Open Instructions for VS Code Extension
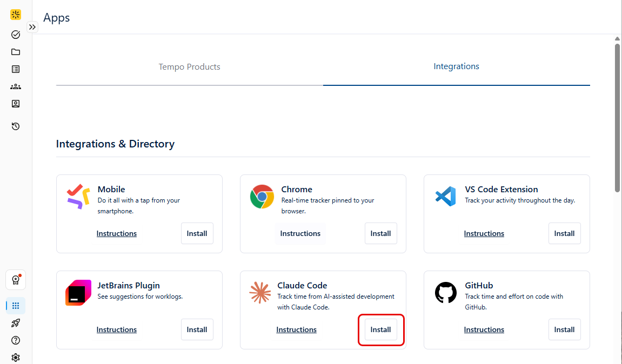The height and width of the screenshot is (364, 622). (484, 233)
